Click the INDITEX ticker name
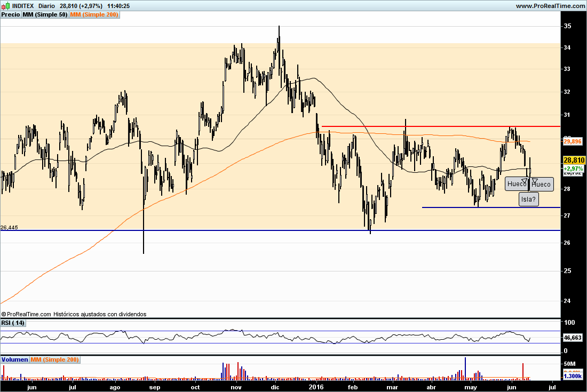 pos(23,6)
